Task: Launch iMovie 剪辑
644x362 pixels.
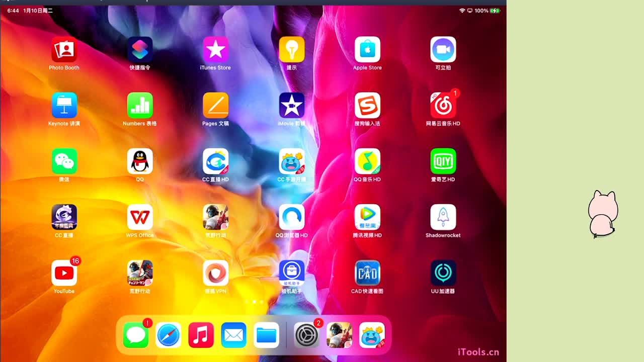Action: coord(292,105)
